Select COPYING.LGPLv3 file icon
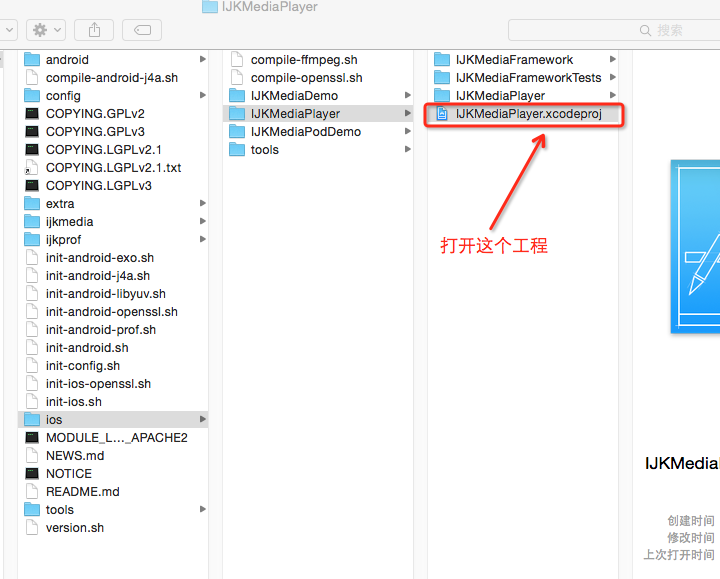The image size is (720, 579). point(32,186)
